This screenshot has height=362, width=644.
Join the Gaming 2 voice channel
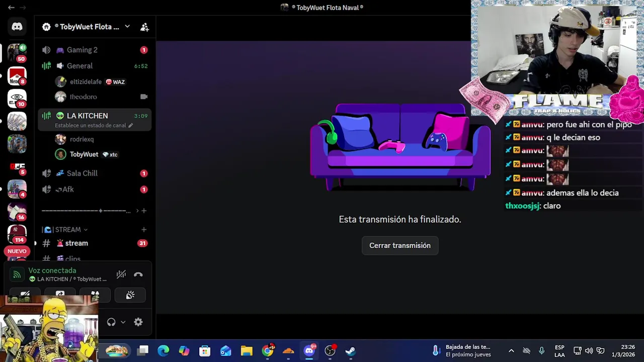[x=95, y=50]
